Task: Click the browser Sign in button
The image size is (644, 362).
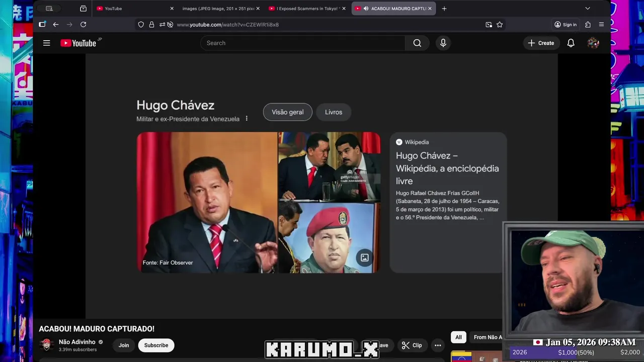Action: 566,25
